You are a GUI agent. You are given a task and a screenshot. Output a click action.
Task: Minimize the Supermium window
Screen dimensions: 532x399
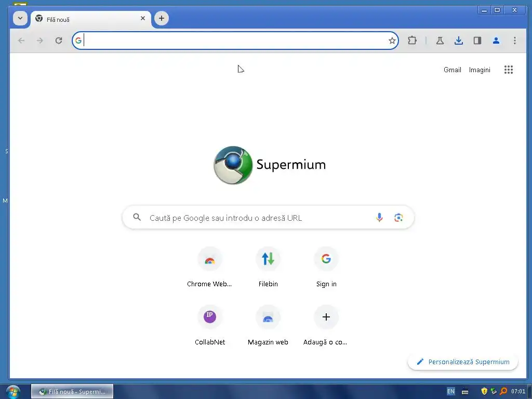(484, 10)
